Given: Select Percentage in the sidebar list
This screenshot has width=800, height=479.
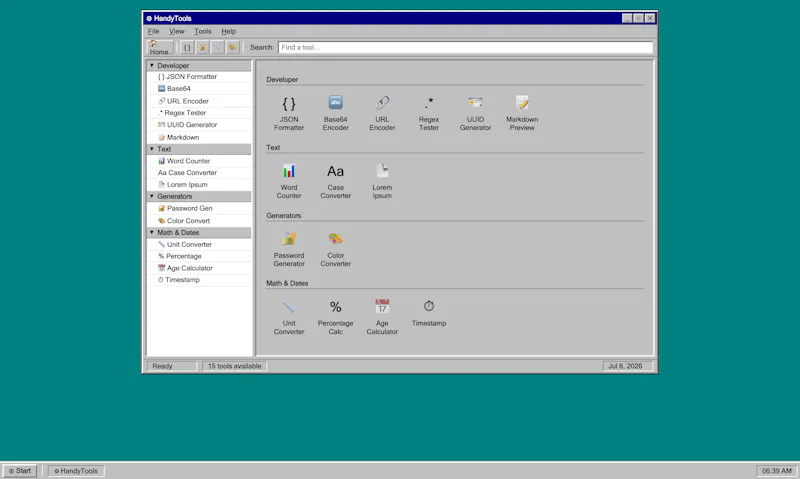Looking at the screenshot, I should (199, 256).
